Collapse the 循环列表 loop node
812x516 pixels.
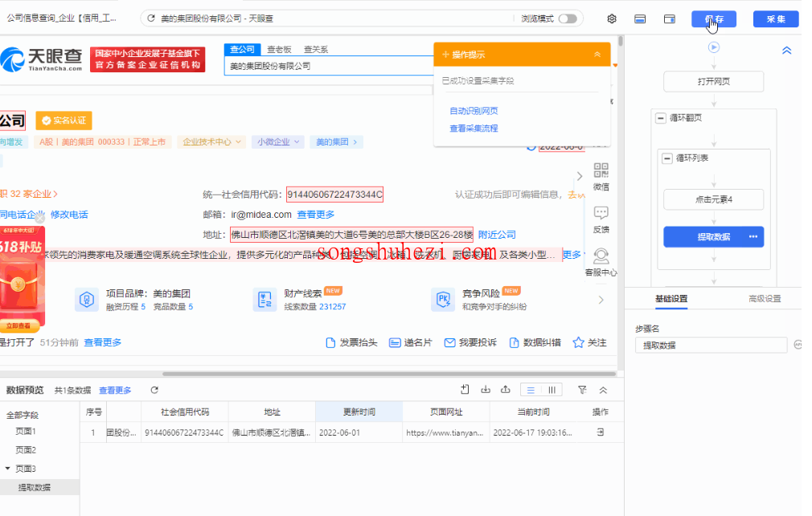[667, 158]
